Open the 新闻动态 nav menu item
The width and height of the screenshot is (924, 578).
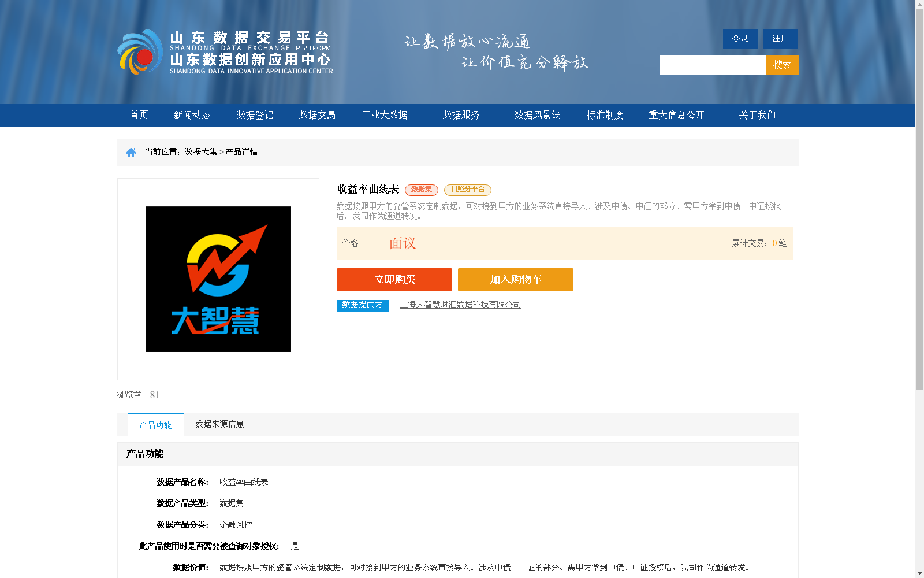[192, 116]
